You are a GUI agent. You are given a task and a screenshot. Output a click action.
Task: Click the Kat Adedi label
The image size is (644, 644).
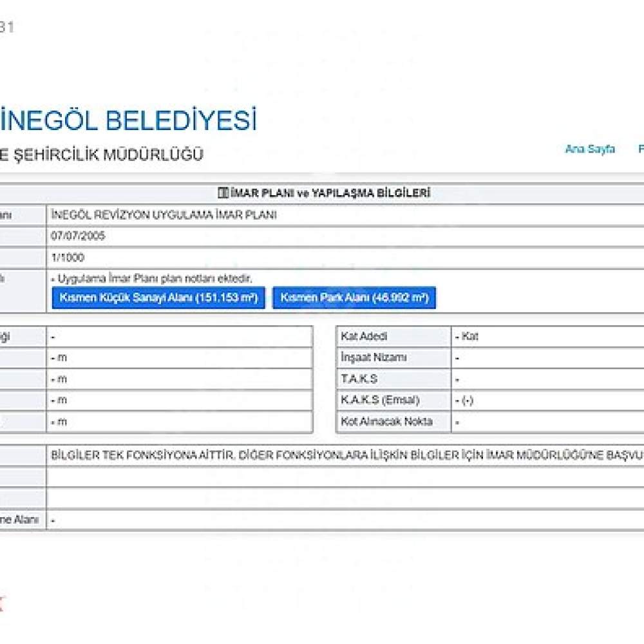pos(364,336)
